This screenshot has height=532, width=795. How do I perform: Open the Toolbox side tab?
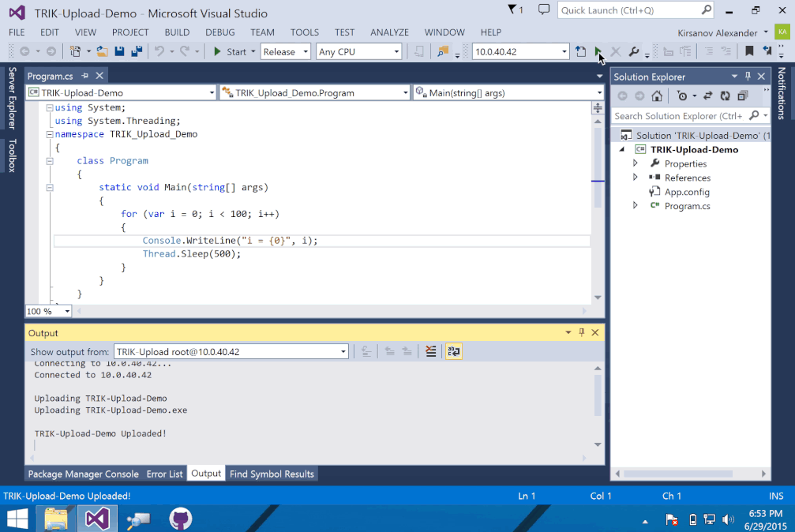(x=12, y=155)
